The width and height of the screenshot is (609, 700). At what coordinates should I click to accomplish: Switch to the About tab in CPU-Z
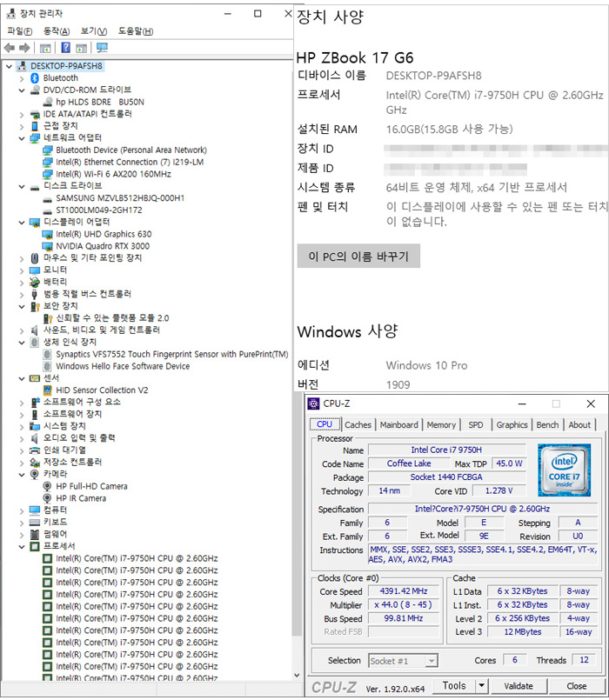click(579, 424)
